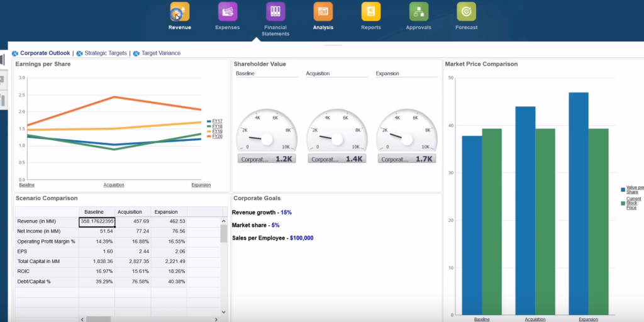Select the Revenue Baseline cell in table
Screen dimensions: 644x322
[x=96, y=221]
